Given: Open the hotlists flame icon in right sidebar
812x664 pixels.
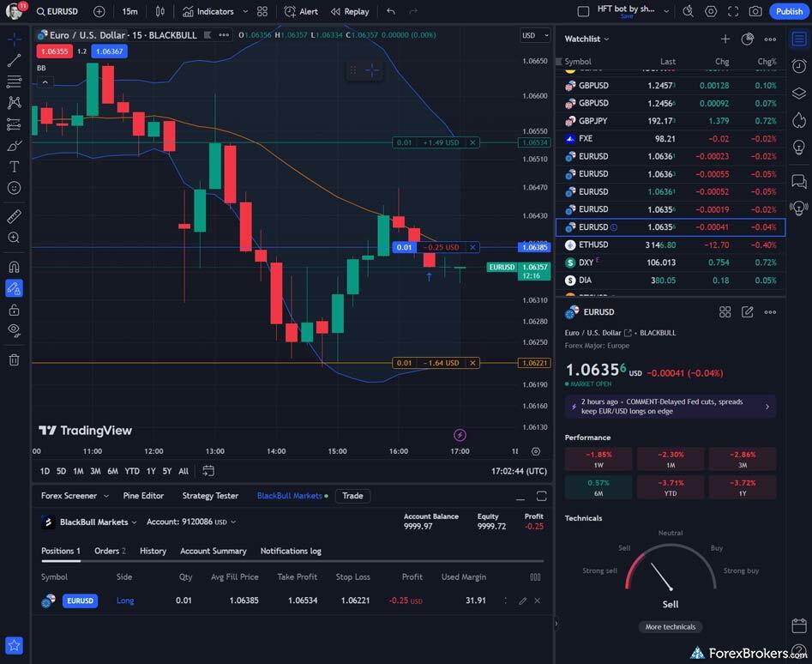Looking at the screenshot, I should pos(799,121).
